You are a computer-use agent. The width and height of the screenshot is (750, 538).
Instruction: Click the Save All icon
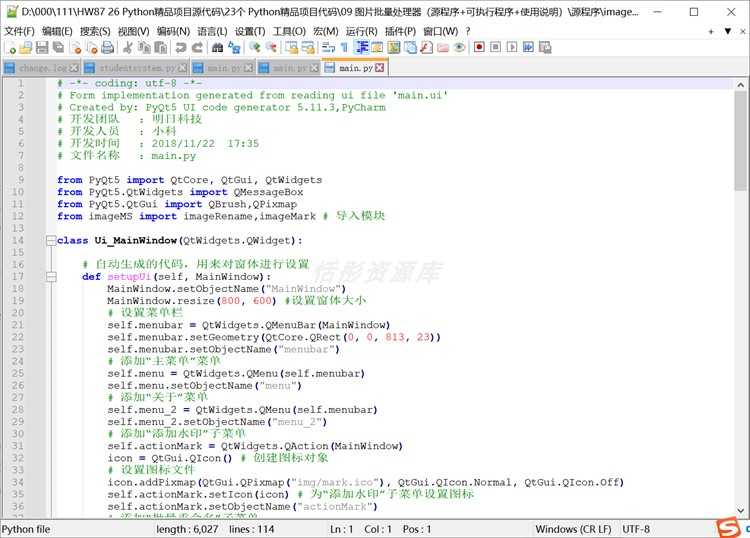(58, 47)
